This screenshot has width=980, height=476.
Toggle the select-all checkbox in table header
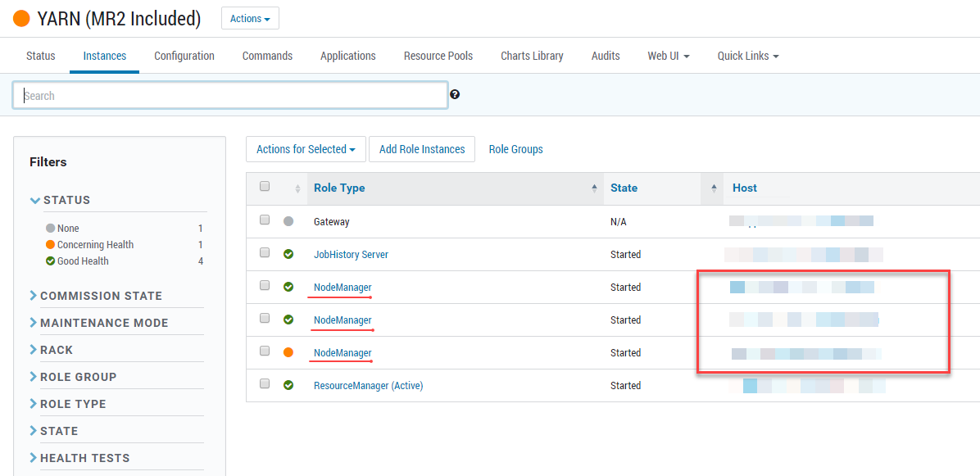tap(265, 187)
